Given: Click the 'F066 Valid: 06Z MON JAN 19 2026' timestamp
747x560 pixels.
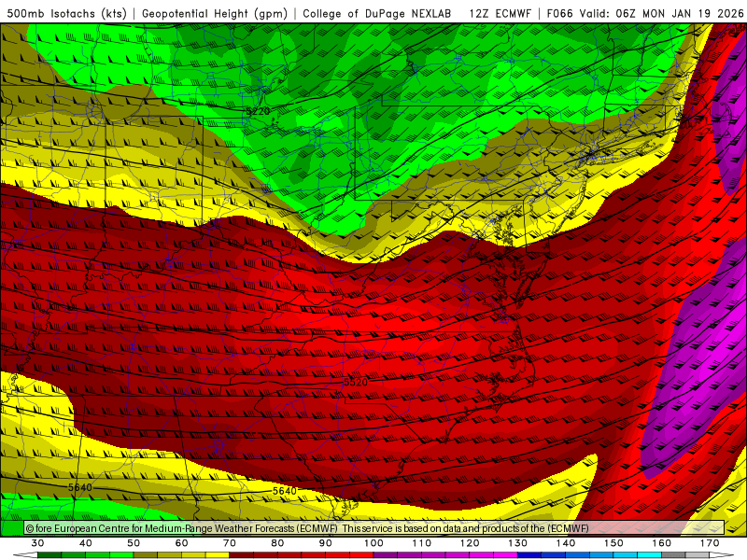Looking at the screenshot, I should (x=645, y=13).
